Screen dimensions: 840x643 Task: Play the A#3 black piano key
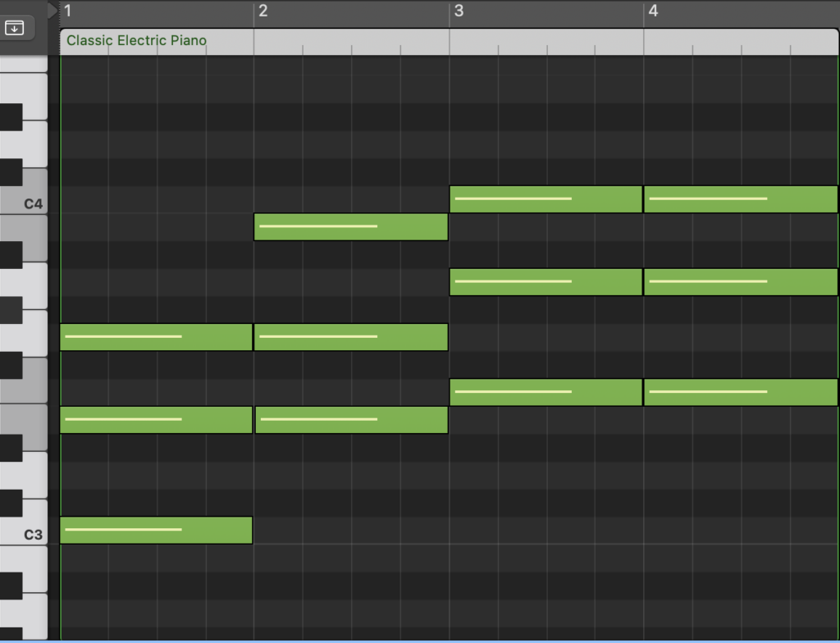pyautogui.click(x=11, y=254)
